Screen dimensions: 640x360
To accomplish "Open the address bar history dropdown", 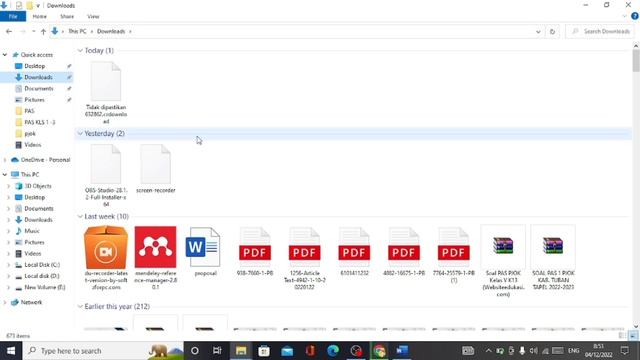I will tap(538, 31).
